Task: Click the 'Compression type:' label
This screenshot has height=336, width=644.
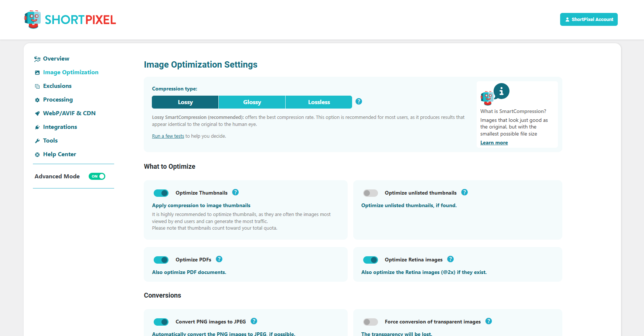Action: 174,89
